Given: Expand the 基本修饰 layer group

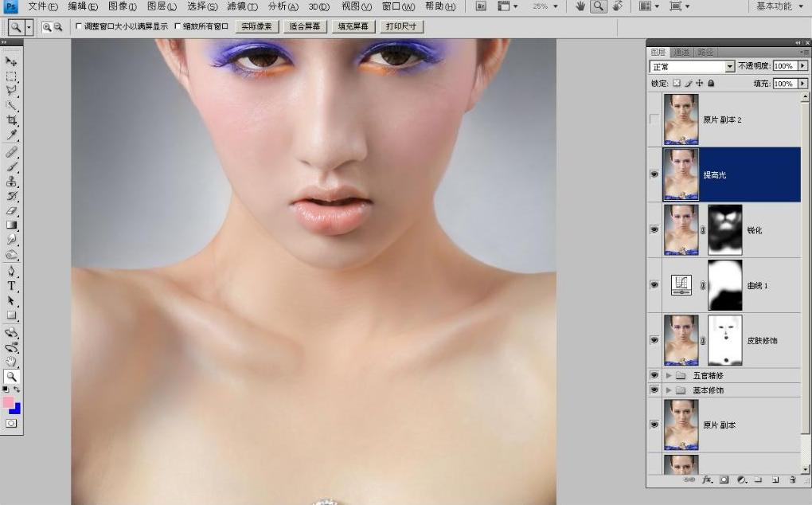Looking at the screenshot, I should (x=669, y=390).
